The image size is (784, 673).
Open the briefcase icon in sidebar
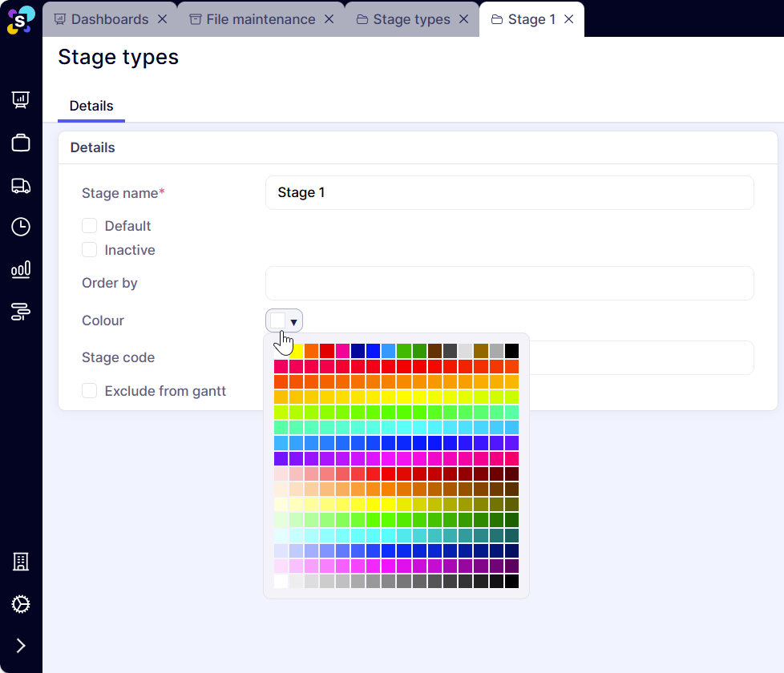[21, 143]
